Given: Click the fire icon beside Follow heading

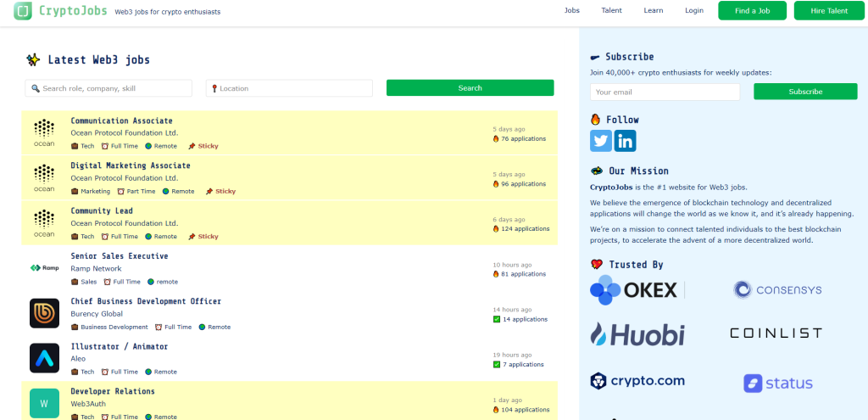Looking at the screenshot, I should (x=596, y=119).
